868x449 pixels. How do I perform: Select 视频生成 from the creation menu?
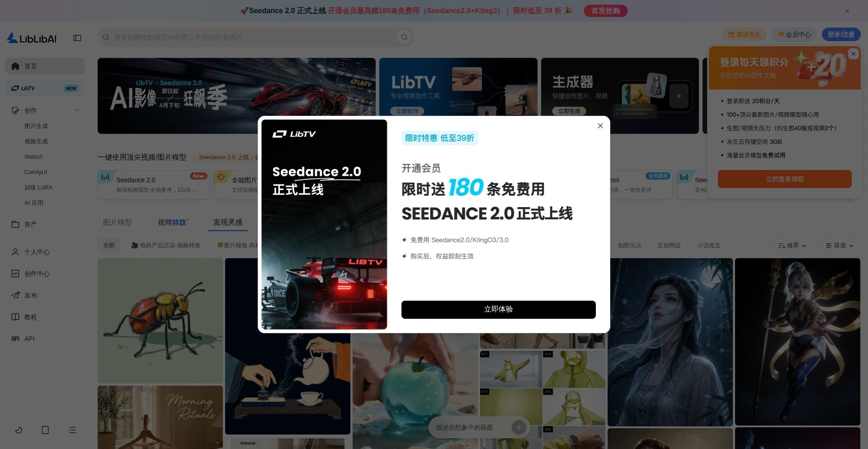(37, 141)
